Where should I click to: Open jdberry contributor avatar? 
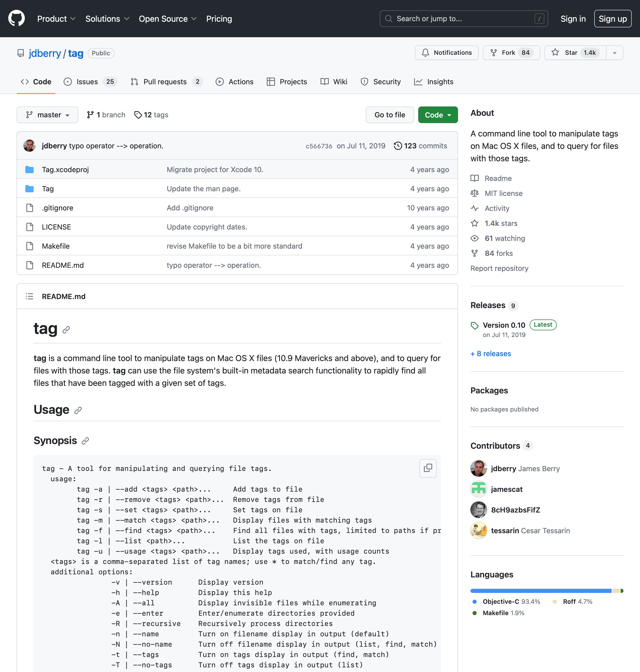[478, 468]
